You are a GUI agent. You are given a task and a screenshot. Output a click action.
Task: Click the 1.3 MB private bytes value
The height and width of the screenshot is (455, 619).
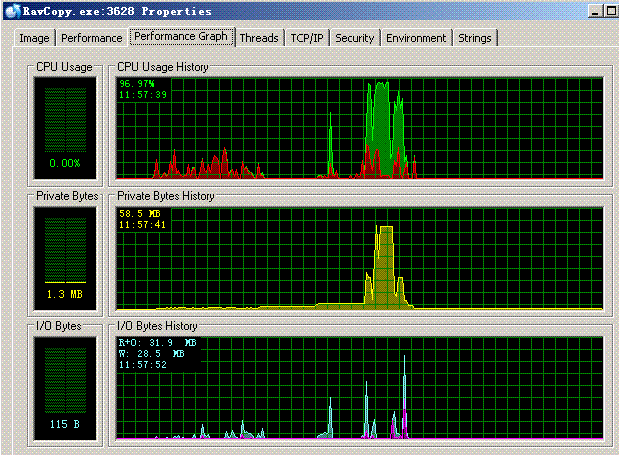(x=65, y=294)
